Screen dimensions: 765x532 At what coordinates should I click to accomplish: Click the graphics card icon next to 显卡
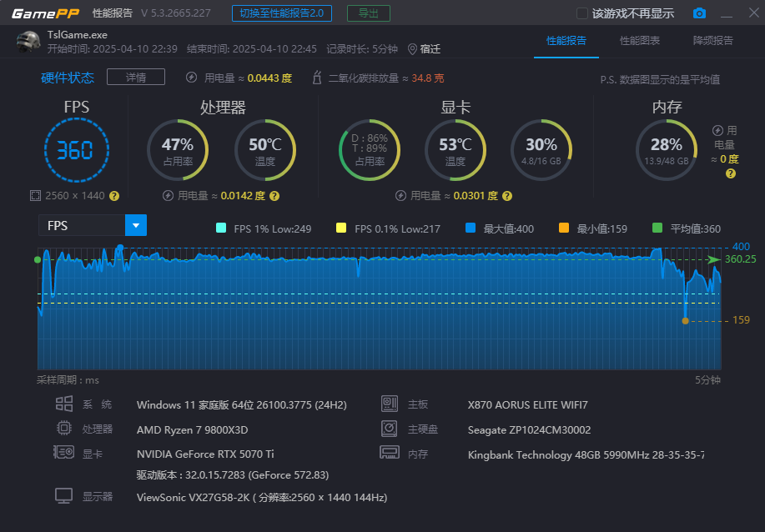tap(64, 453)
